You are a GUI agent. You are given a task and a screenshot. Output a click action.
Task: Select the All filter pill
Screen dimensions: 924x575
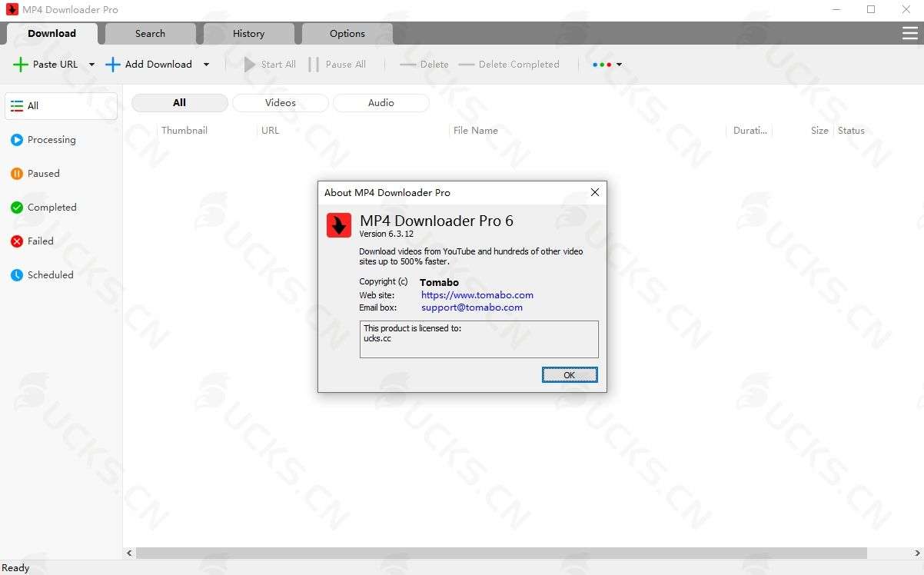click(x=180, y=103)
